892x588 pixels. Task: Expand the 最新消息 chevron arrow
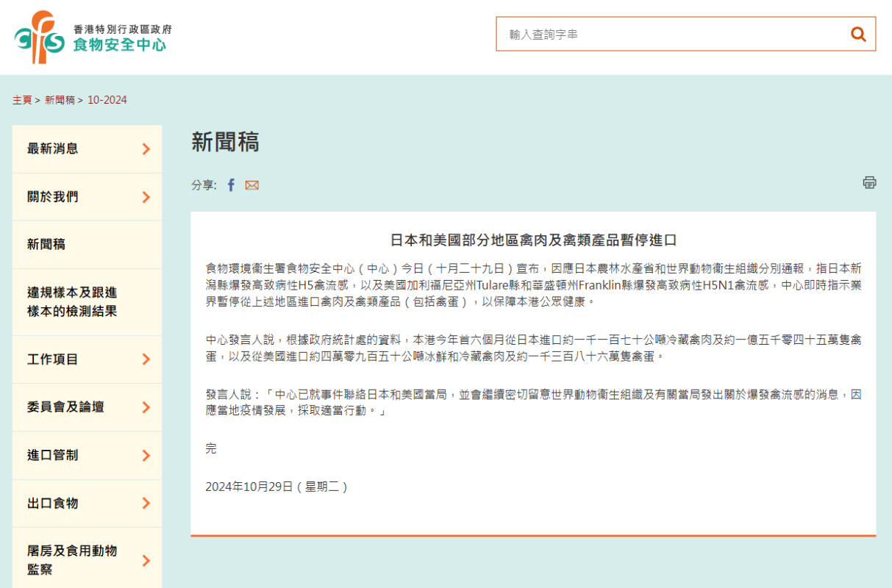[x=146, y=149]
